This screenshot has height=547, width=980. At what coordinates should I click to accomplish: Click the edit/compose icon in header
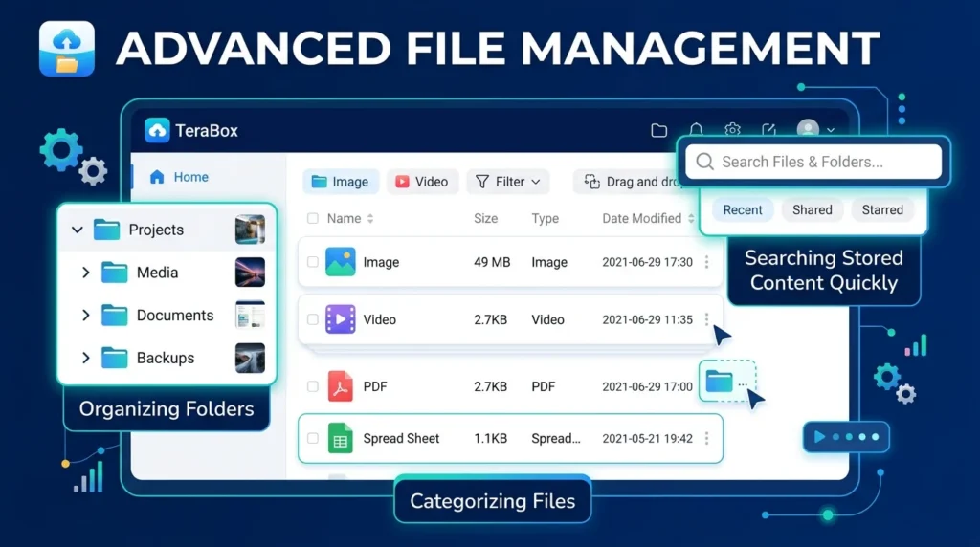tap(769, 130)
